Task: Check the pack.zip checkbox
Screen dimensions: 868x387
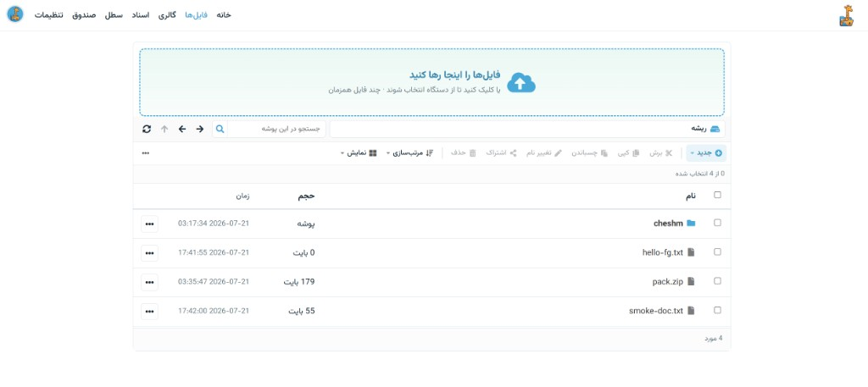Action: [x=717, y=281]
